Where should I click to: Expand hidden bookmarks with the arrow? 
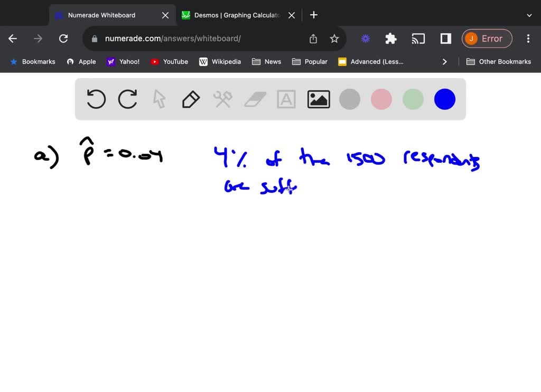445,62
